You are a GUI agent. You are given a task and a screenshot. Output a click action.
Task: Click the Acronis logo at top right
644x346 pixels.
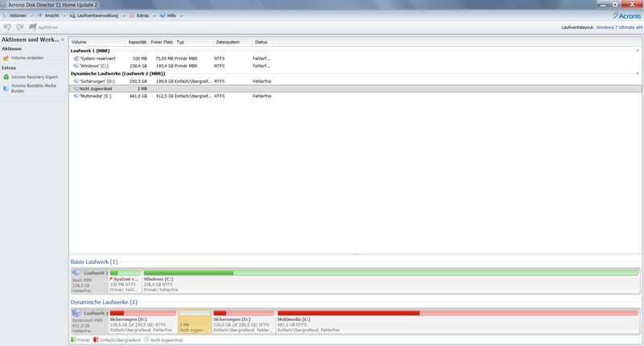(626, 15)
